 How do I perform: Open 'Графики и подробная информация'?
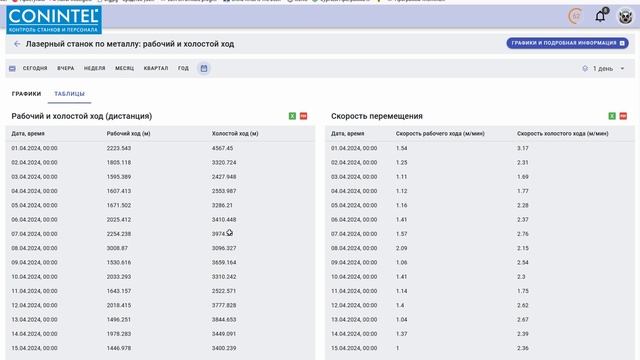click(567, 43)
